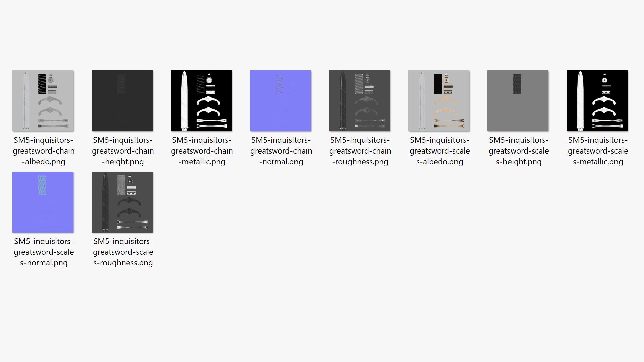
Task: Select the dark chain-height.png thumbnail
Action: [122, 101]
